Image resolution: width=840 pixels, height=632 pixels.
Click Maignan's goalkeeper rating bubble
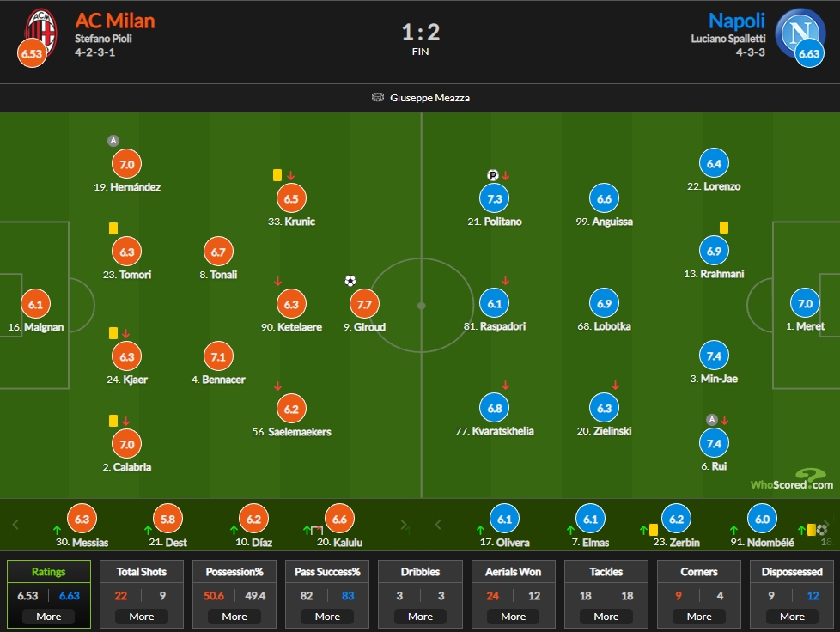click(35, 304)
